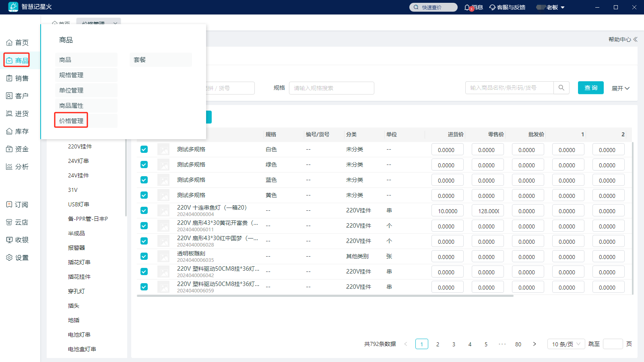Collapse the 帮助中心 double-arrow icon

pyautogui.click(x=636, y=39)
